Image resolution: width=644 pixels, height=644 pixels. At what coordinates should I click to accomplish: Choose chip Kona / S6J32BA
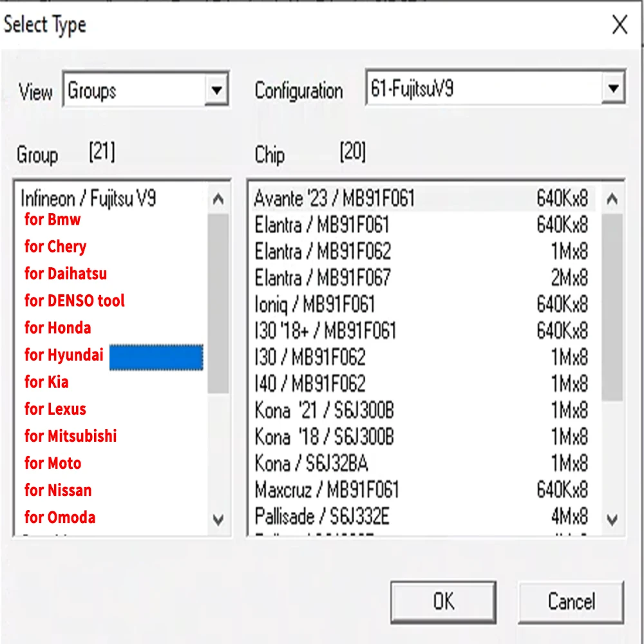point(423,463)
